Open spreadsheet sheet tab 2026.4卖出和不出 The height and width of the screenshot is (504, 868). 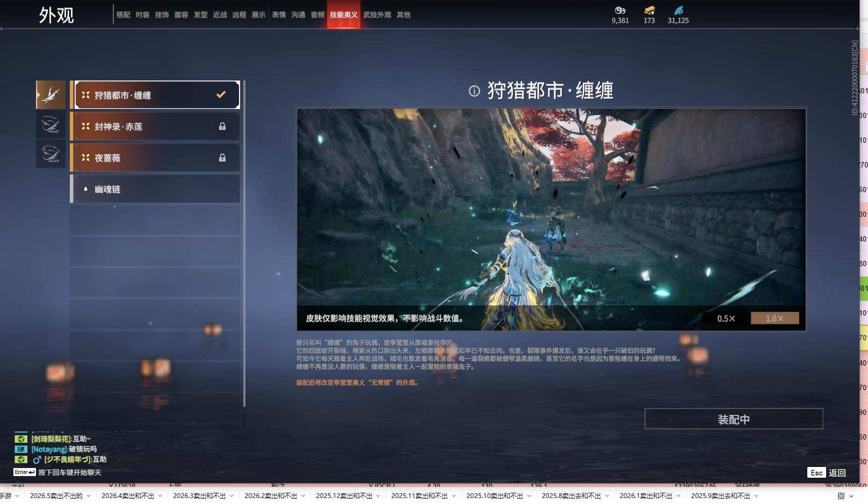[128, 495]
